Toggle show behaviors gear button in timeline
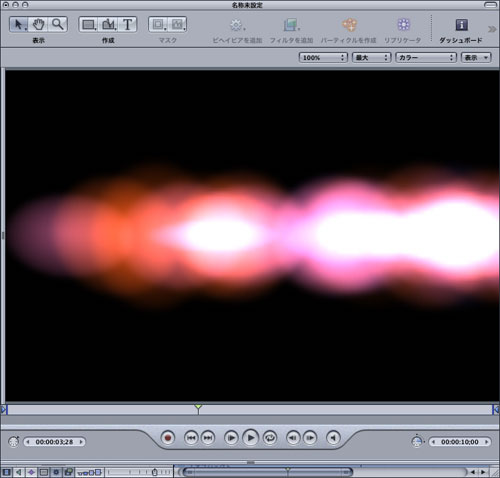Viewport: 500px width, 478px height. point(56,472)
